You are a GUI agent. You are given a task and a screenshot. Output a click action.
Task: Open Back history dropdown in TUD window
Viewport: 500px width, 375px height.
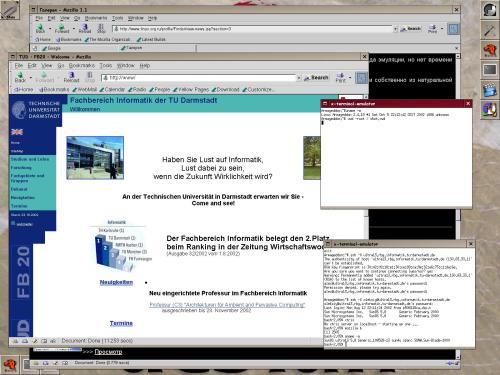[x=31, y=78]
